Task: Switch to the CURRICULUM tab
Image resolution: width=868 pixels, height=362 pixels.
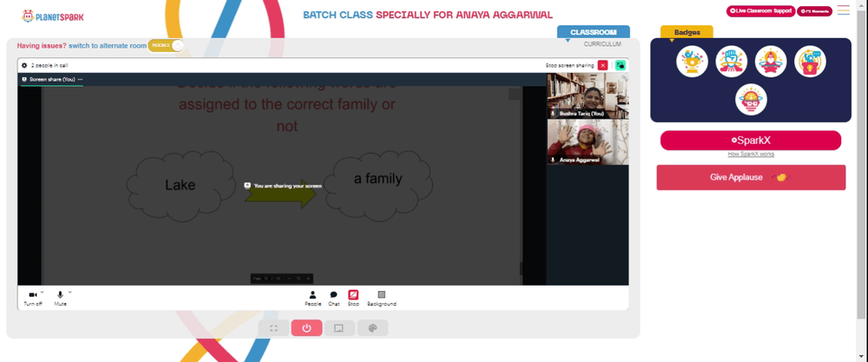Action: coord(602,44)
